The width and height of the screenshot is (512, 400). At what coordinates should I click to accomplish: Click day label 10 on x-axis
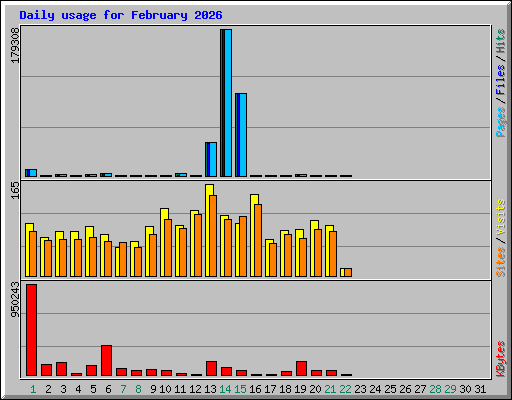pos(165,389)
